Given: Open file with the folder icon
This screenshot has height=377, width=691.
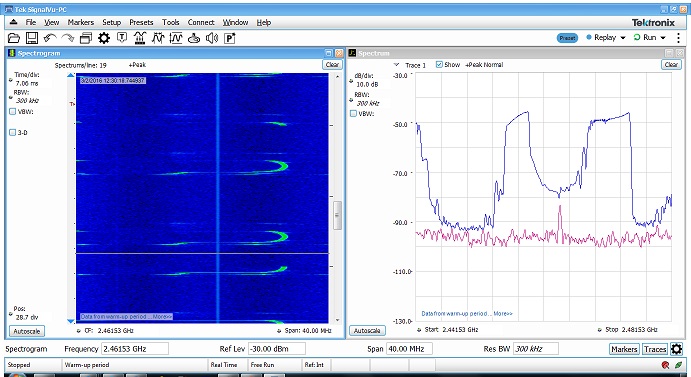Looking at the screenshot, I should pyautogui.click(x=14, y=38).
